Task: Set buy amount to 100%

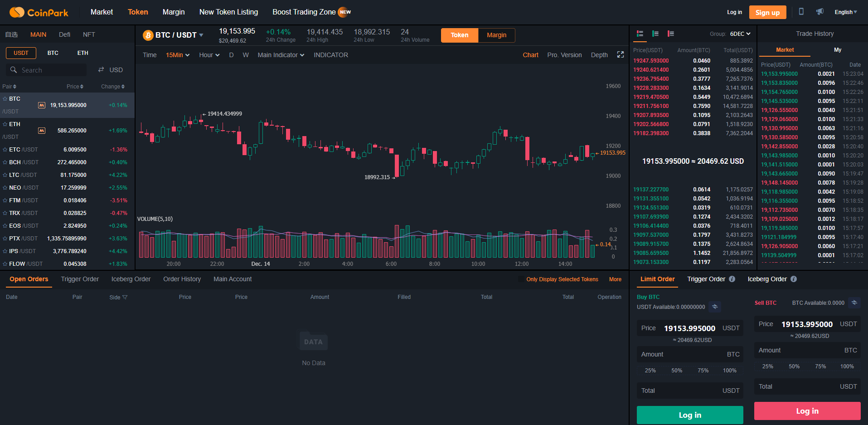Action: tap(729, 371)
